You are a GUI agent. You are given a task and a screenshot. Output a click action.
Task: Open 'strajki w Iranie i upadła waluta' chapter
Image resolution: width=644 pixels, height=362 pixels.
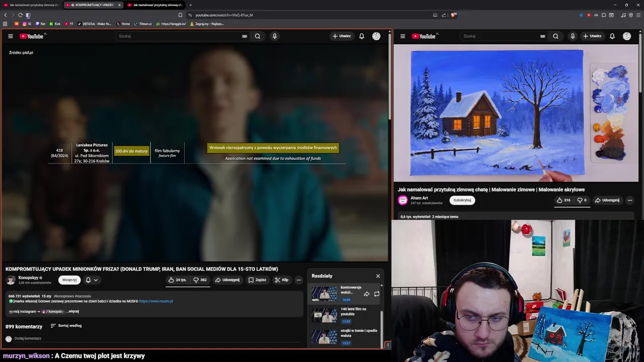(x=344, y=337)
